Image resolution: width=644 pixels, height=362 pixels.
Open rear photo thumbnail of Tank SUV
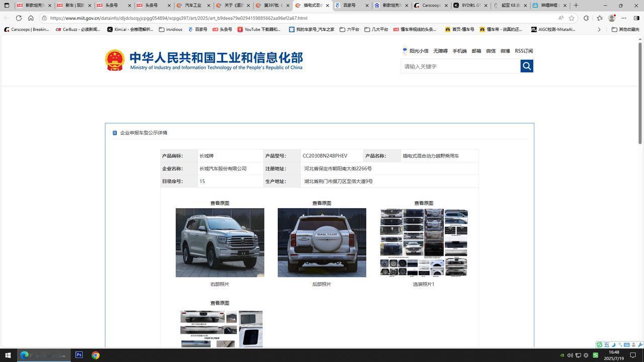(x=322, y=242)
